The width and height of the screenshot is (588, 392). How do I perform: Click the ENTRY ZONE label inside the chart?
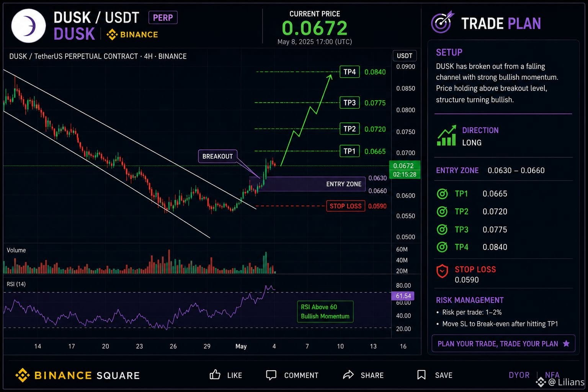coord(344,184)
